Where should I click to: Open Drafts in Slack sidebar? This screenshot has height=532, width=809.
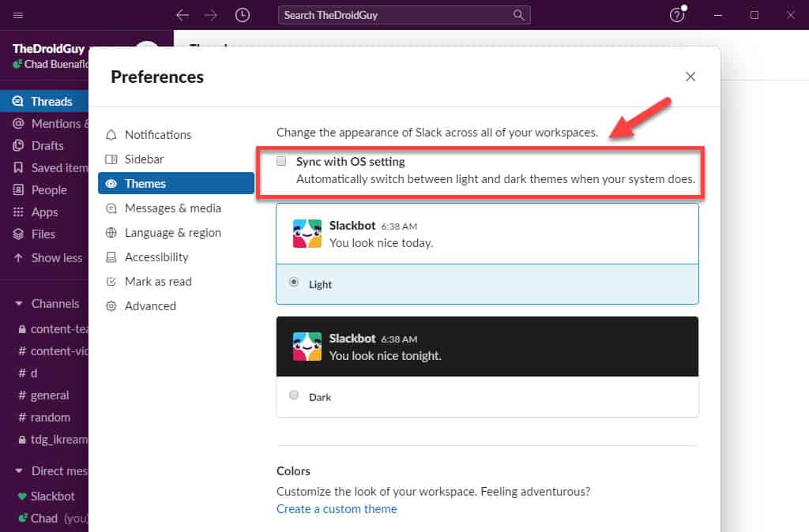(x=44, y=146)
